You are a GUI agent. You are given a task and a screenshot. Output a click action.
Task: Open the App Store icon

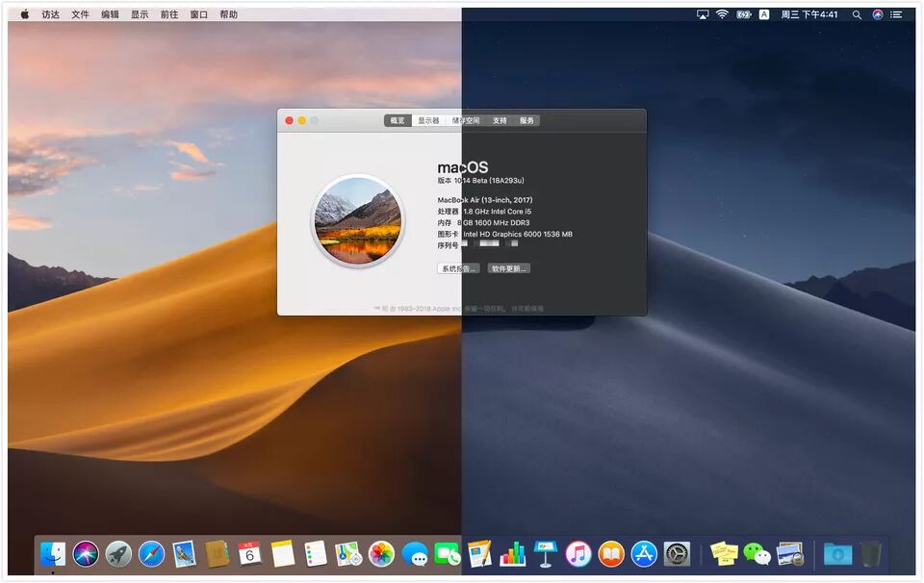click(x=644, y=554)
